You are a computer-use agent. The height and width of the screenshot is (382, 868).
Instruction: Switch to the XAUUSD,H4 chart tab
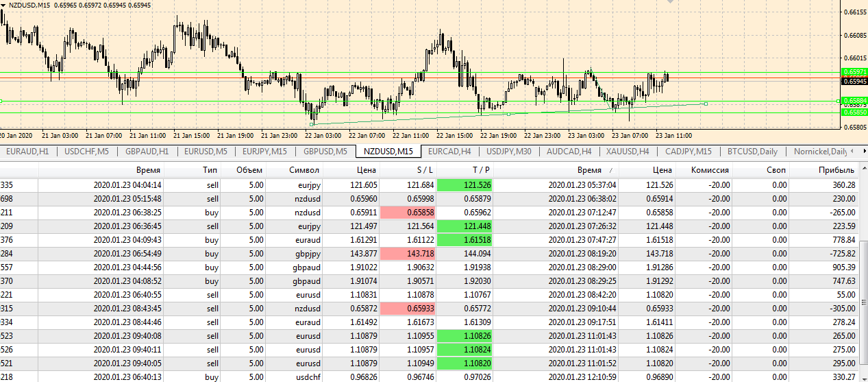click(x=626, y=152)
